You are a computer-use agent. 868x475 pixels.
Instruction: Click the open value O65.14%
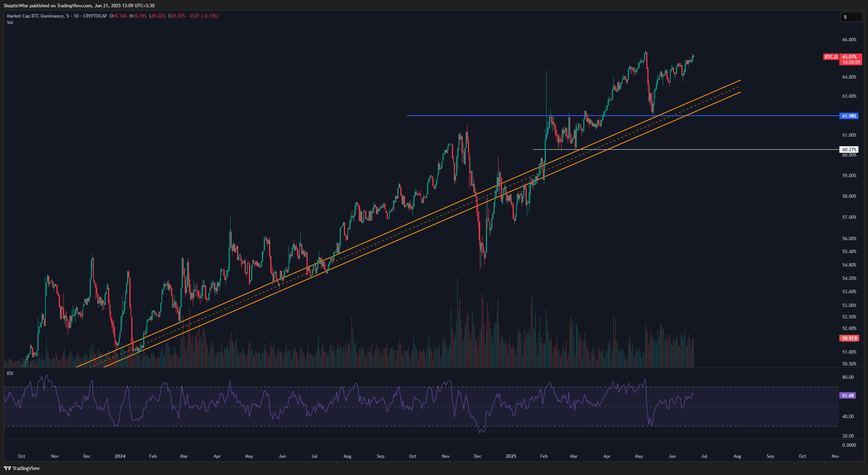[118, 16]
